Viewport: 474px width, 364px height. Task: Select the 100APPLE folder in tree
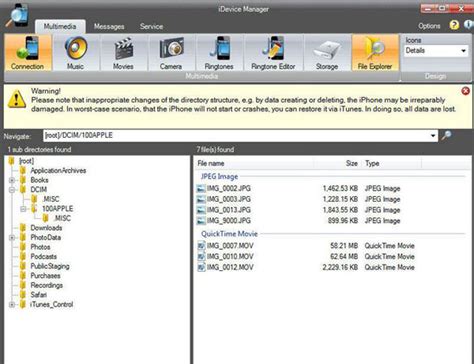point(57,209)
